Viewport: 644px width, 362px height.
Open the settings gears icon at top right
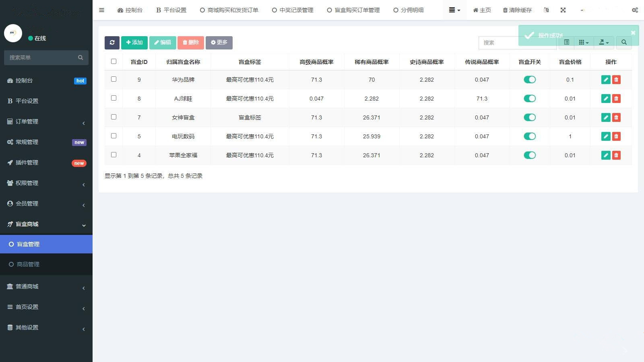coord(635,10)
